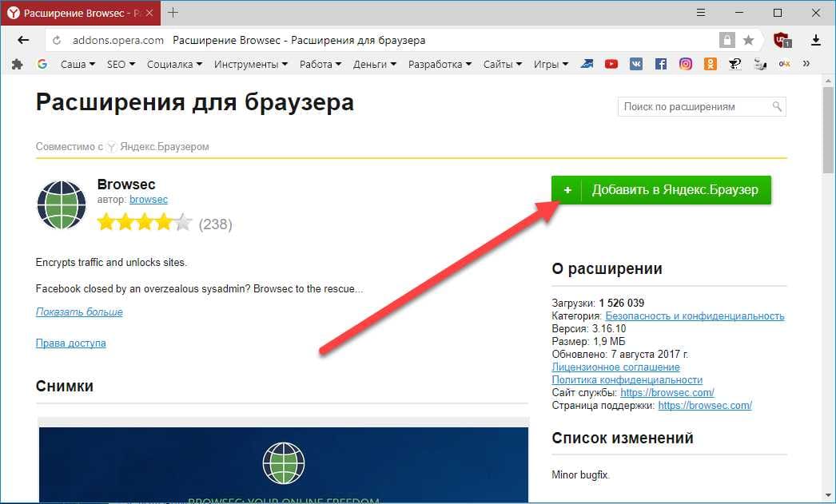Screen dimensions: 836x504
Task: Open the Политика конфиденциальности link
Action: [627, 380]
